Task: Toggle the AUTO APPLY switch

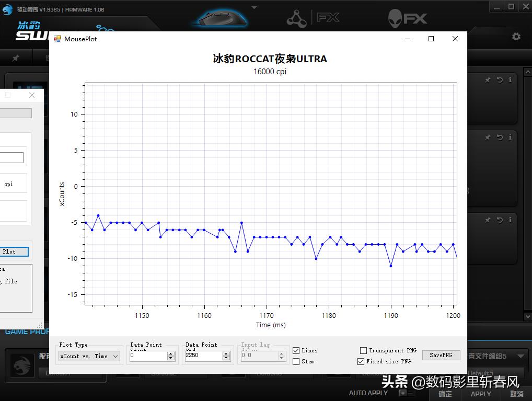Action: point(407,393)
